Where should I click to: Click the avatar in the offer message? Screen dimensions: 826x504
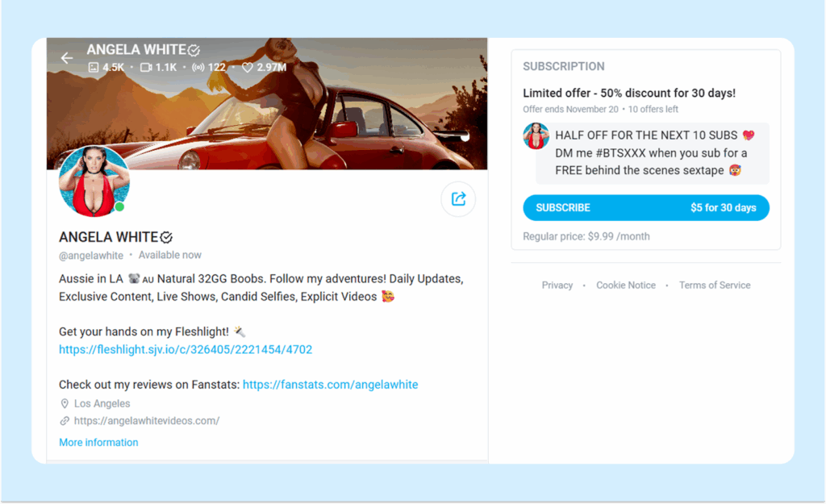click(536, 135)
